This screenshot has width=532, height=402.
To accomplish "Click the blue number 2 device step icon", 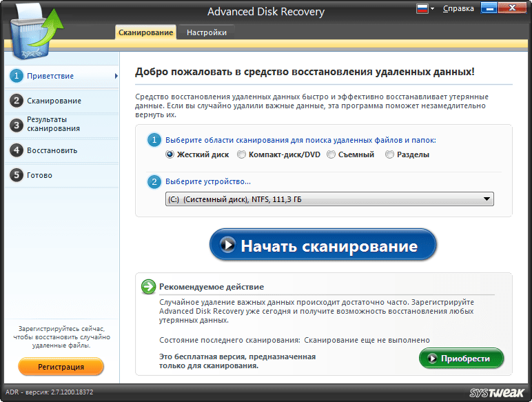I will (x=154, y=181).
